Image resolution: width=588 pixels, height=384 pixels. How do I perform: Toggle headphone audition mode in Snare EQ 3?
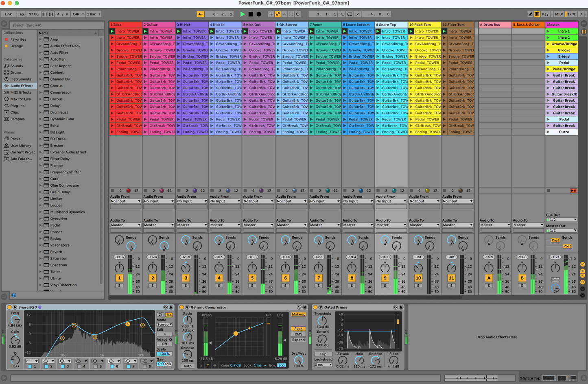[x=160, y=314]
